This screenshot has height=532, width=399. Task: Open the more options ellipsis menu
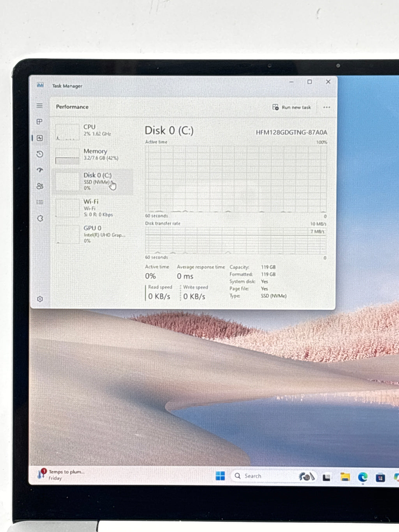(x=327, y=107)
